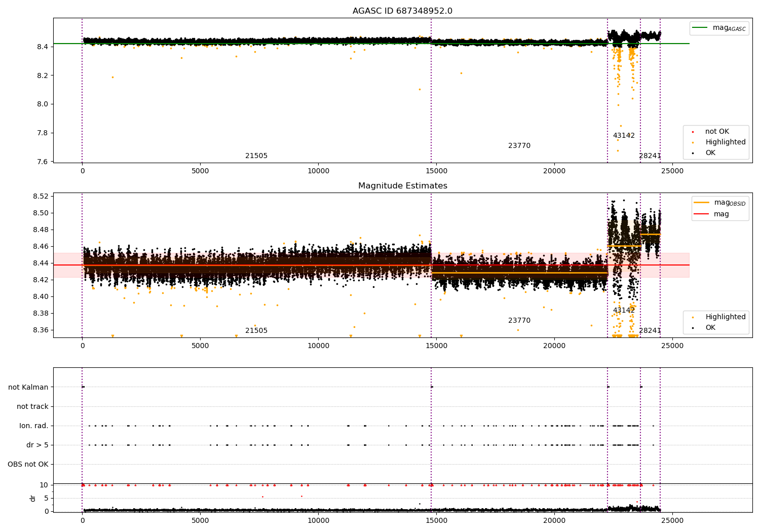The width and height of the screenshot is (760, 532).
Task: Click x-axis tick 10000 under the top plot
Action: tap(318, 171)
